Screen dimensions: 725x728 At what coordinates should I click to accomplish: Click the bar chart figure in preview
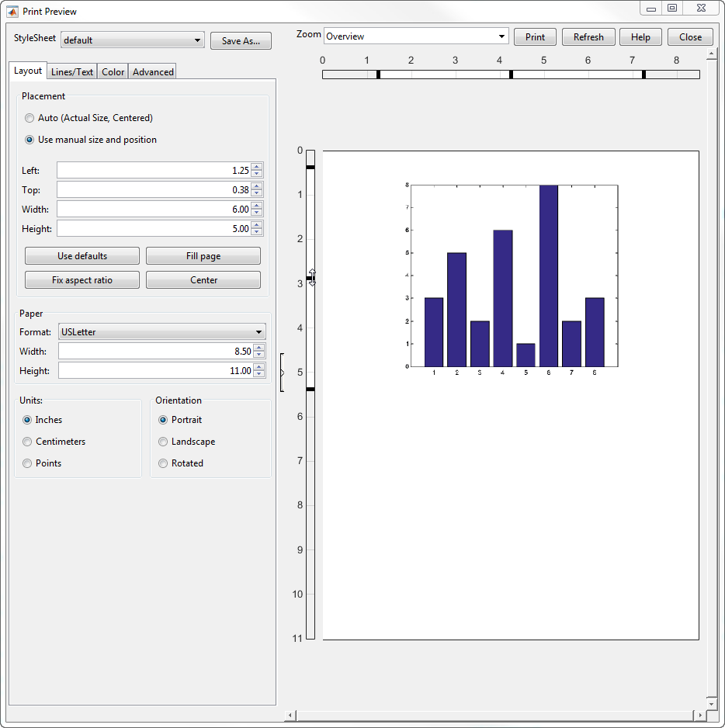[512, 279]
